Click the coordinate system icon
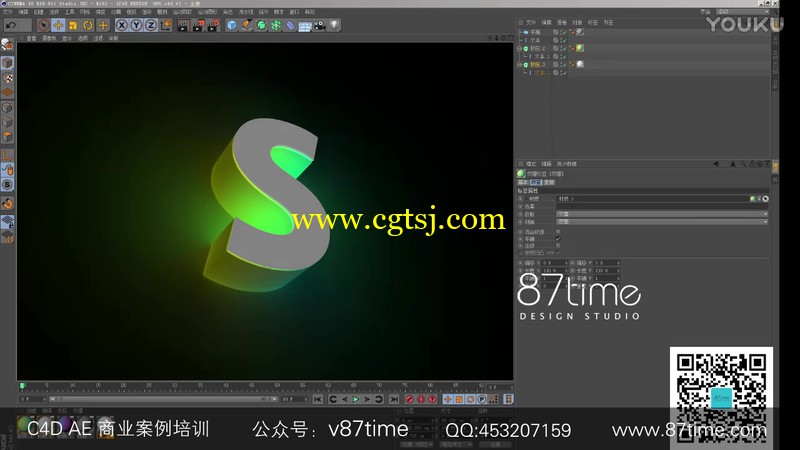Screen dimensions: 800x450 click(x=166, y=25)
